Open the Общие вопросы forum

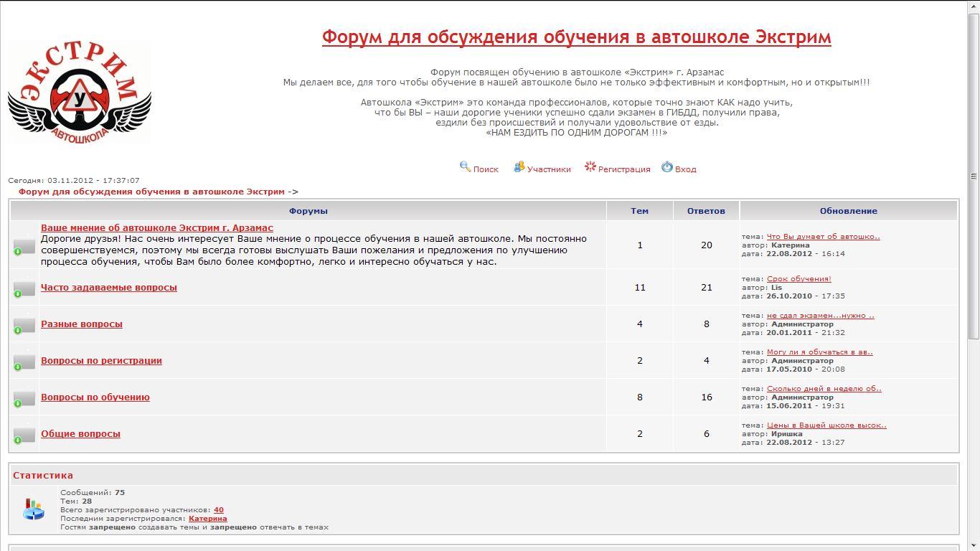80,433
